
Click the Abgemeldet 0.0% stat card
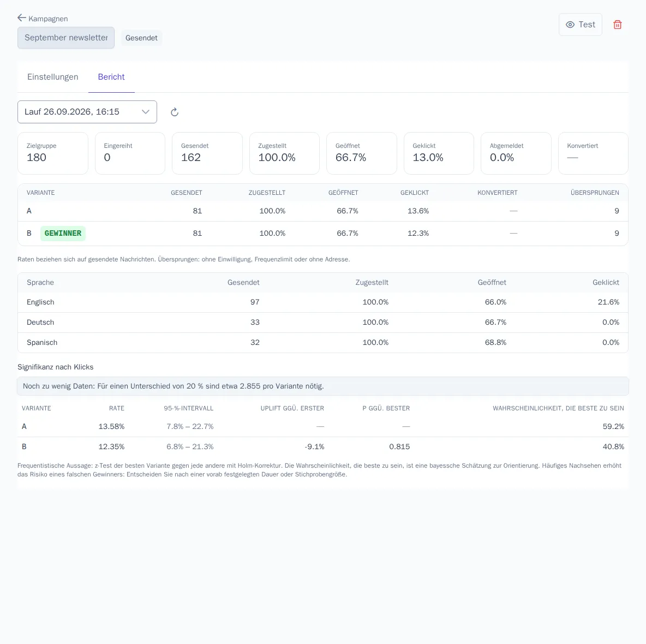(x=516, y=153)
